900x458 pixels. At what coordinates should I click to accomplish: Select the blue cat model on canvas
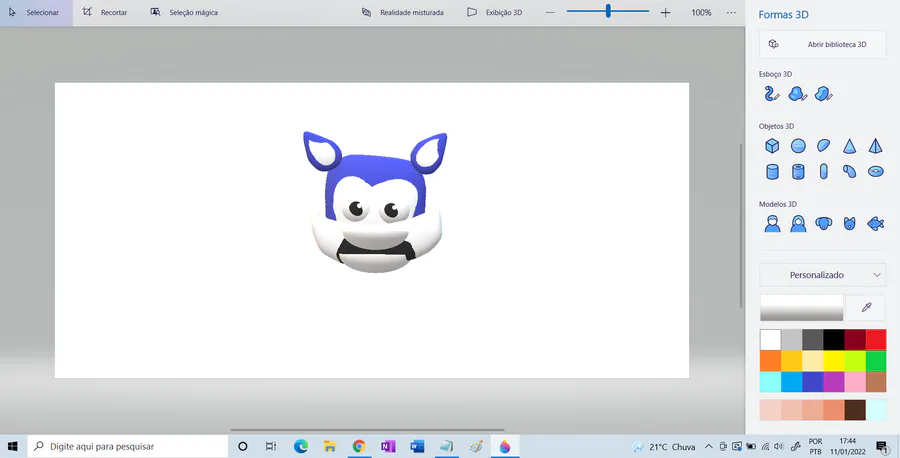(375, 202)
